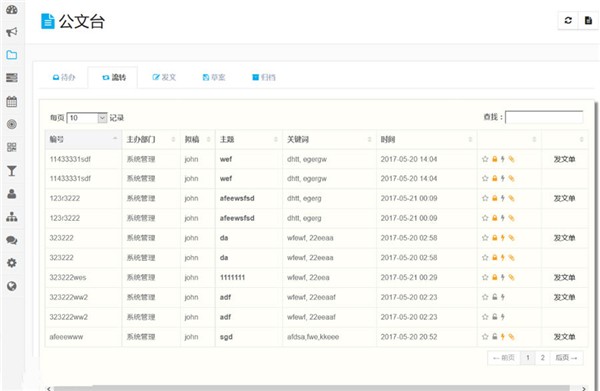The height and width of the screenshot is (391, 600).
Task: Sort the table by 时间 column
Action: pos(427,139)
